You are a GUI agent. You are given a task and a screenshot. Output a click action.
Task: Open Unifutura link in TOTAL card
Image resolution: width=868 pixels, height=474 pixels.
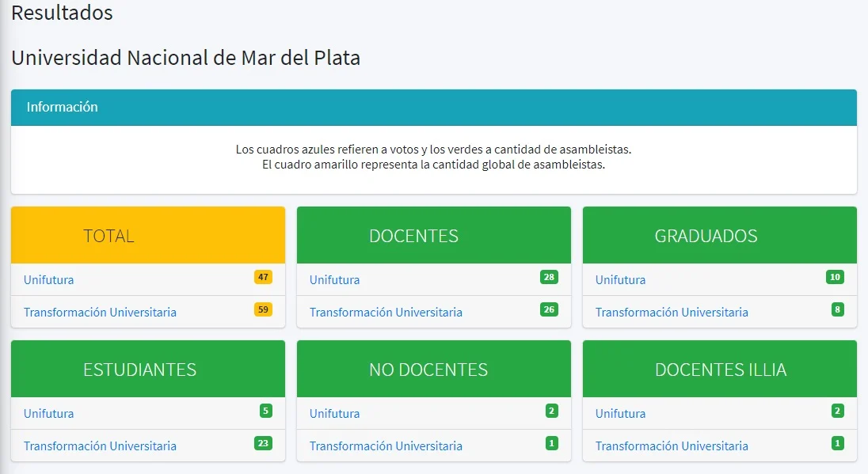tap(49, 280)
